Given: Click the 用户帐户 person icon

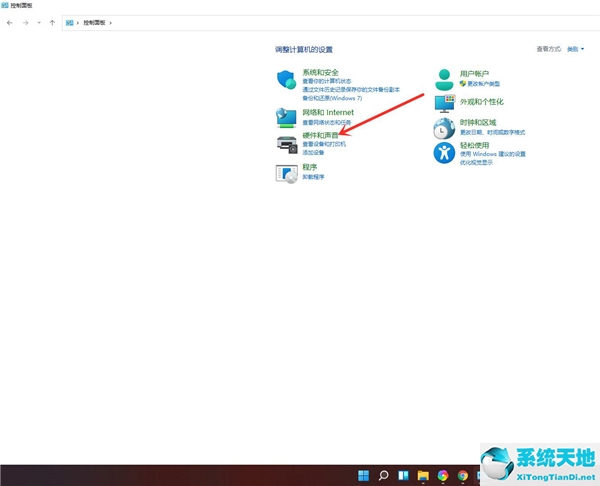Looking at the screenshot, I should click(x=444, y=80).
